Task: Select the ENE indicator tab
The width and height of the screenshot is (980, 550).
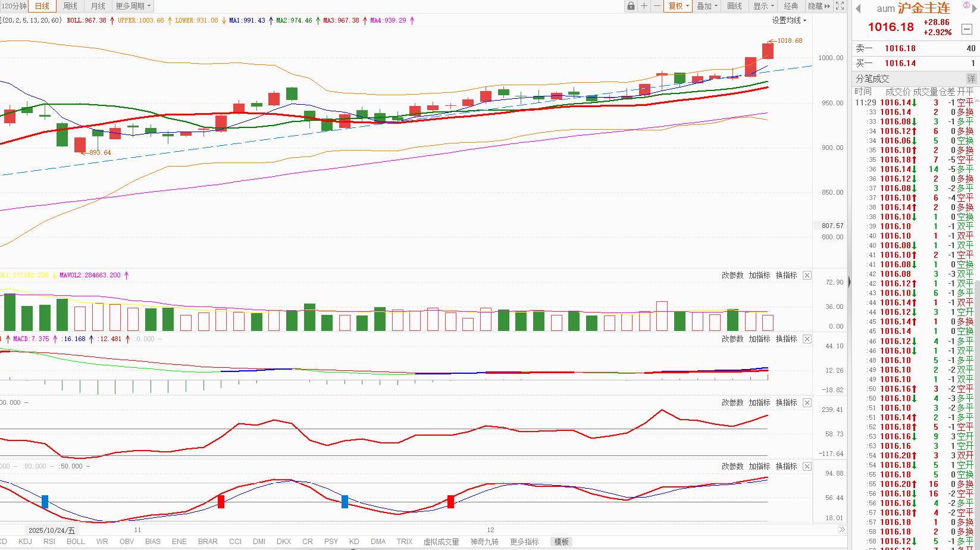Action: [179, 542]
